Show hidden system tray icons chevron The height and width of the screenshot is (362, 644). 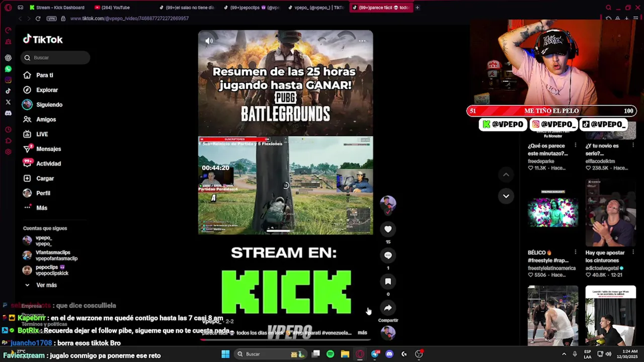(x=565, y=354)
